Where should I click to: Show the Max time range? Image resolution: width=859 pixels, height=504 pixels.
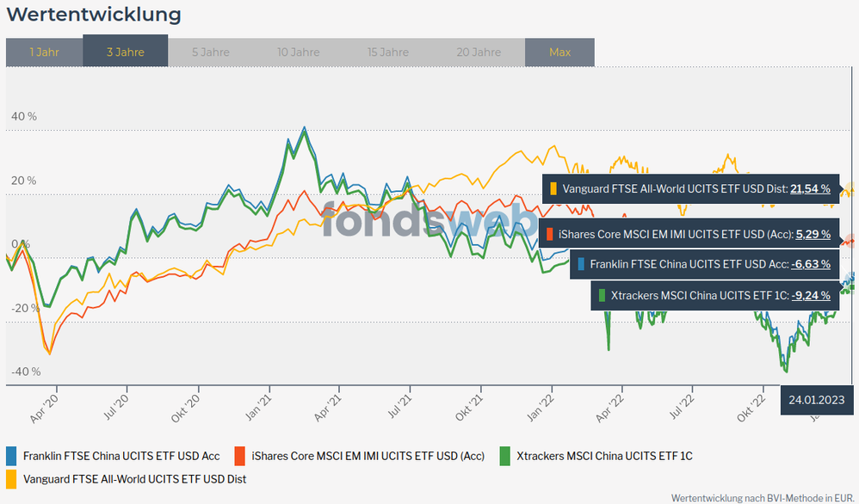click(x=559, y=52)
